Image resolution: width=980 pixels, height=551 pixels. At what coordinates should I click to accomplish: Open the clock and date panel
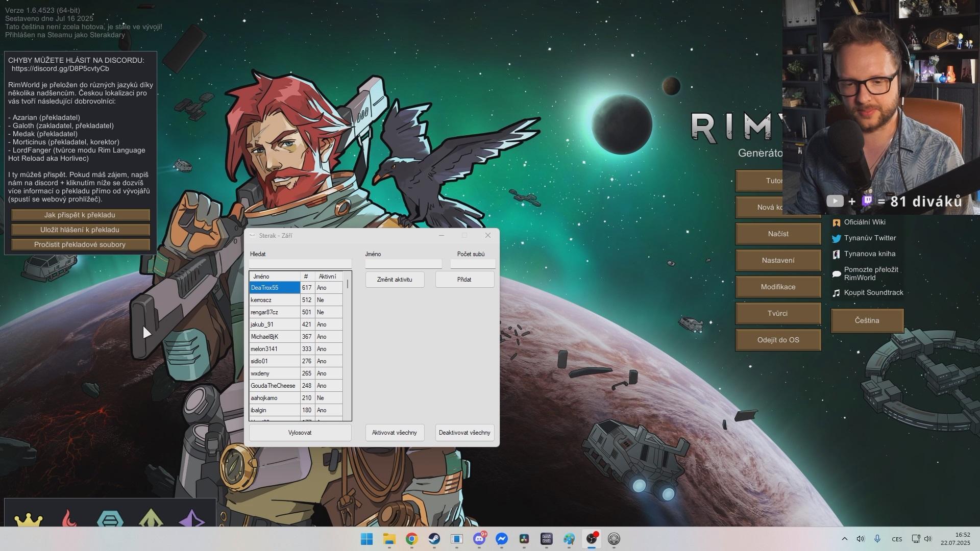click(955, 539)
